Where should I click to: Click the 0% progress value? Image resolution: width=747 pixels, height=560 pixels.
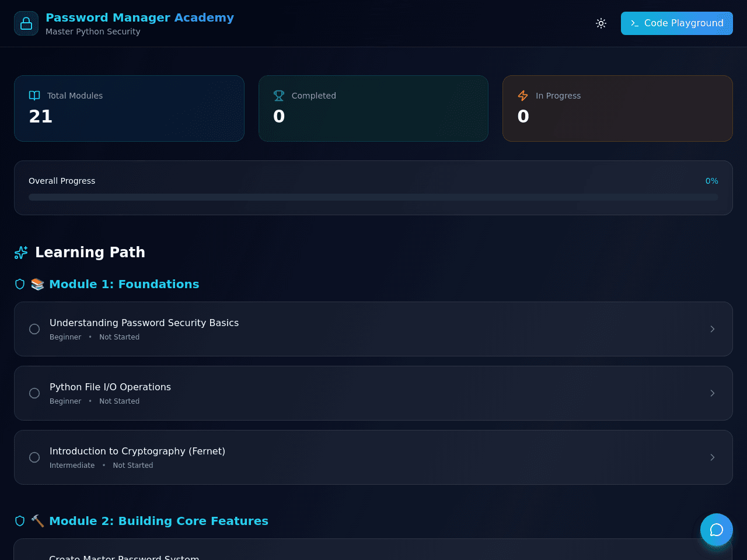pyautogui.click(x=711, y=181)
